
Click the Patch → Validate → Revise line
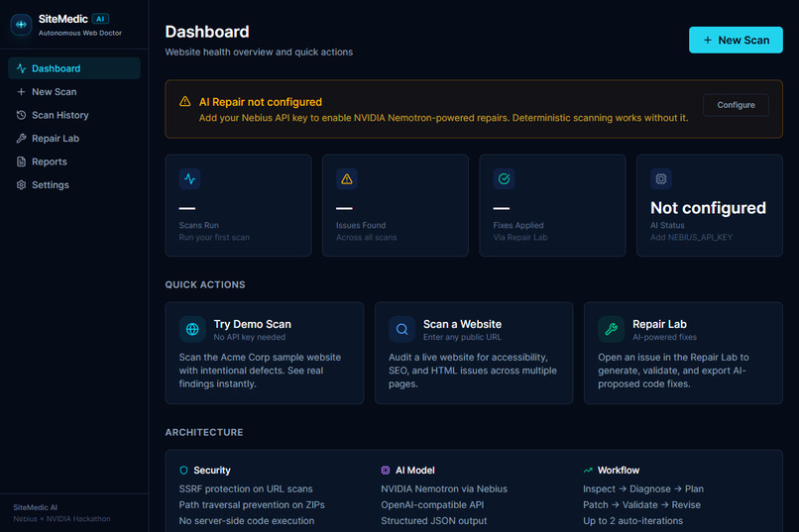[x=641, y=505]
